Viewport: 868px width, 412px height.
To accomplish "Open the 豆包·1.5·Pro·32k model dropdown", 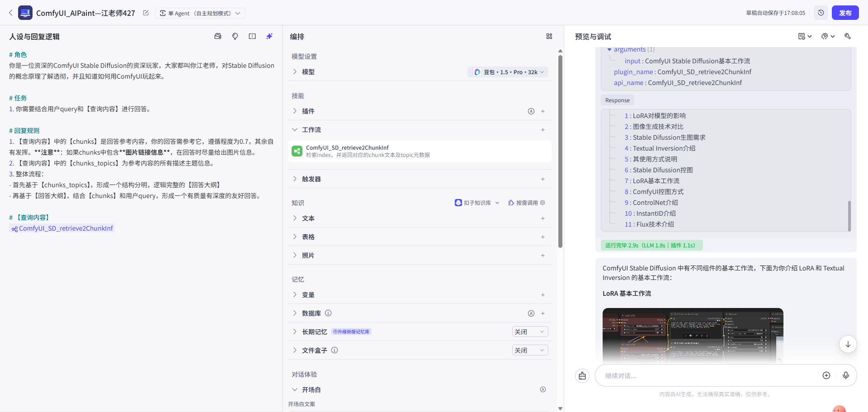I will coord(508,71).
